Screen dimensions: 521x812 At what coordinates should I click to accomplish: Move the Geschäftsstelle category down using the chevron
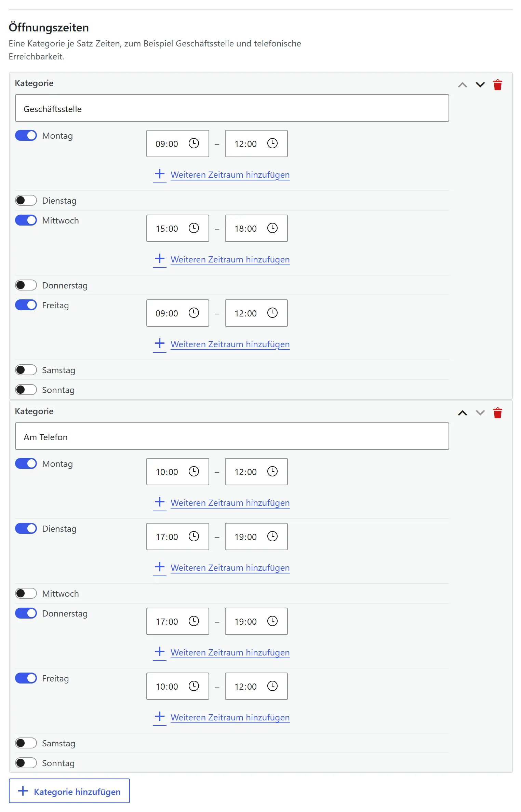[x=480, y=85]
